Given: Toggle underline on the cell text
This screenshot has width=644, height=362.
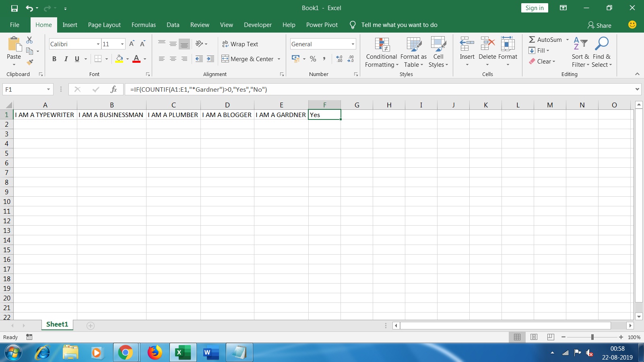Looking at the screenshot, I should 76,59.
